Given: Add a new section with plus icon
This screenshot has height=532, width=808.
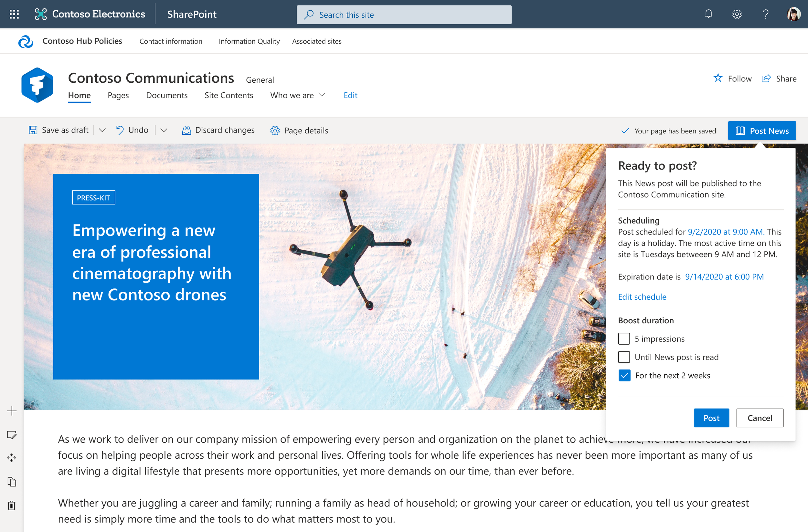Looking at the screenshot, I should tap(12, 411).
